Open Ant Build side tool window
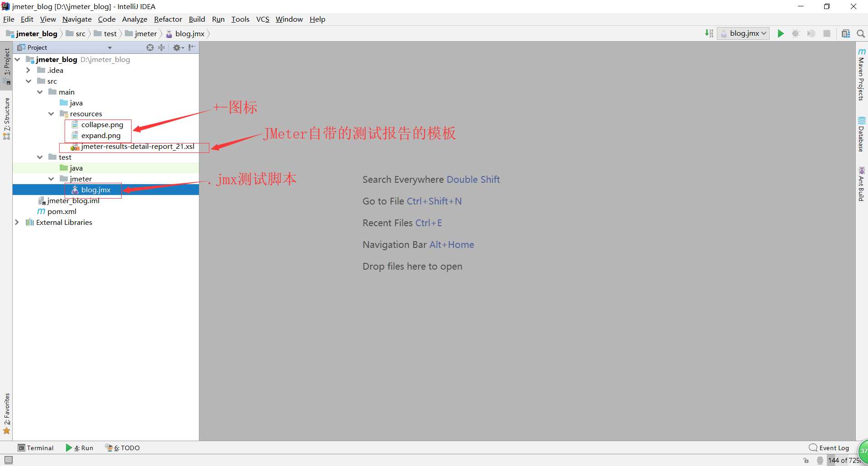Image resolution: width=868 pixels, height=466 pixels. 862,184
